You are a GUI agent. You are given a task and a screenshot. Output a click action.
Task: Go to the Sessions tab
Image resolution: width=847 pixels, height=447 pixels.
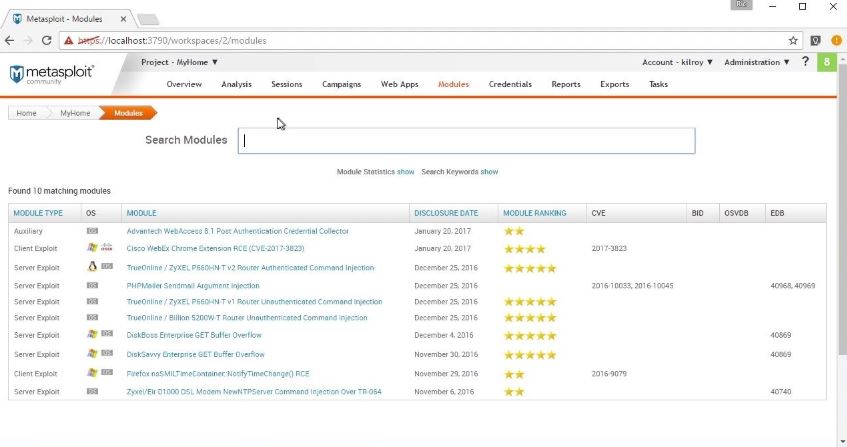click(287, 84)
